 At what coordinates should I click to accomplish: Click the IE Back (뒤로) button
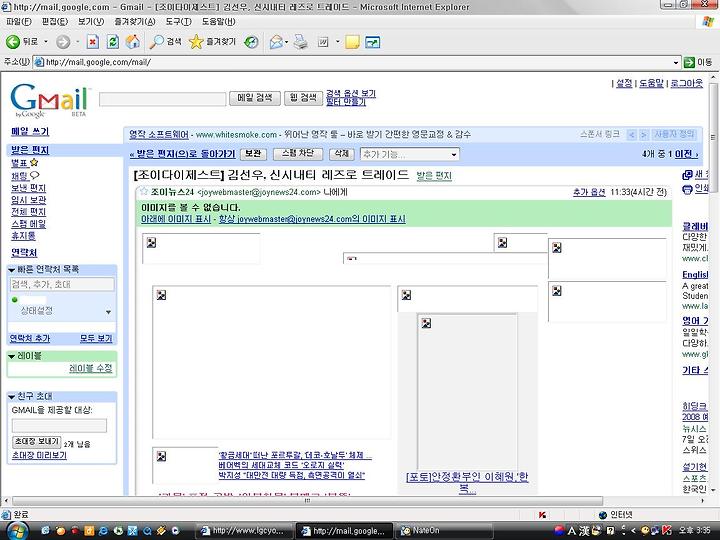22,42
